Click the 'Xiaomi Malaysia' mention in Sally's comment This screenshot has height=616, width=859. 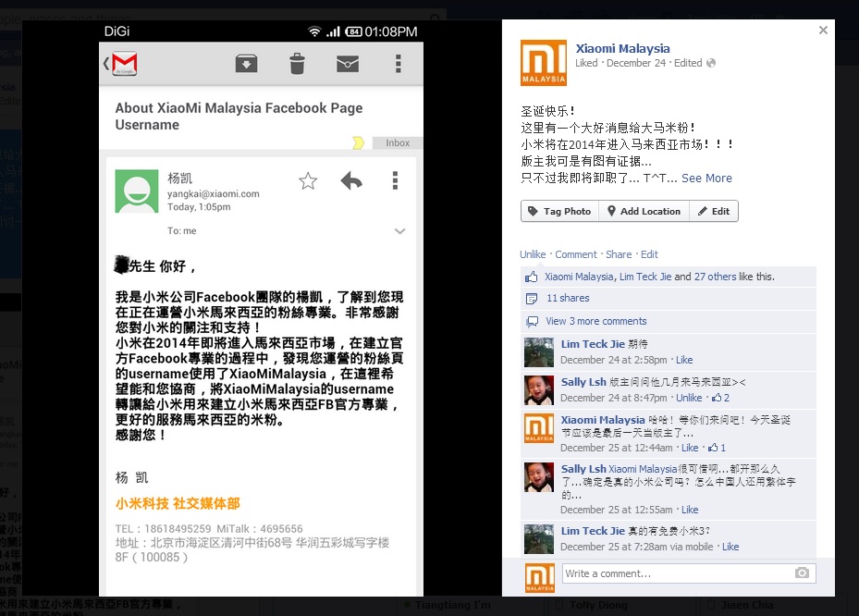click(643, 469)
